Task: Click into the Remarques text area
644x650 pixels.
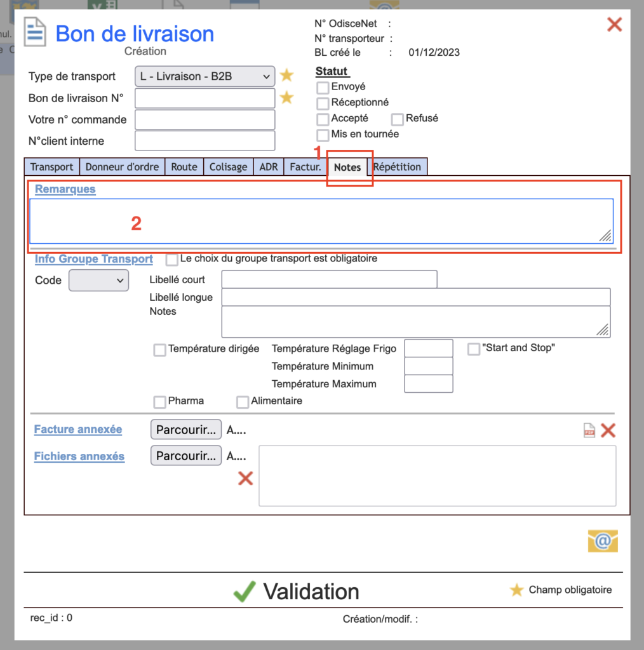Action: click(x=321, y=220)
